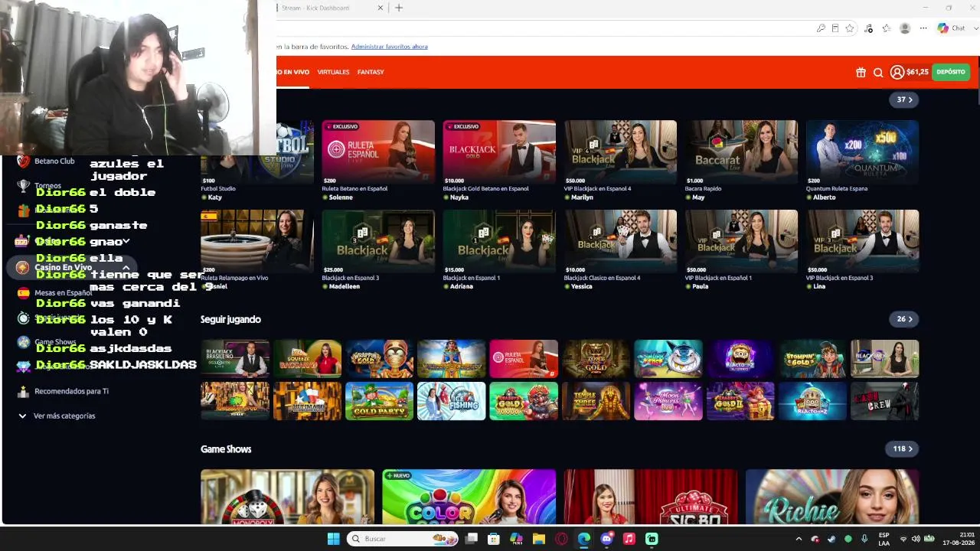This screenshot has height=551, width=980.
Task: Expand the Game Shows section showing 118
Action: pyautogui.click(x=902, y=448)
